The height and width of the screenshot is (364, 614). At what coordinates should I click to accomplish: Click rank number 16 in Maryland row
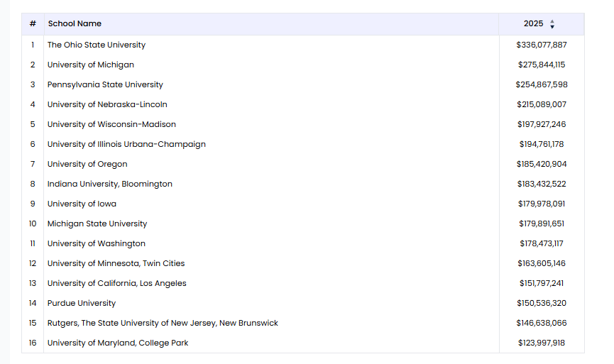point(33,343)
